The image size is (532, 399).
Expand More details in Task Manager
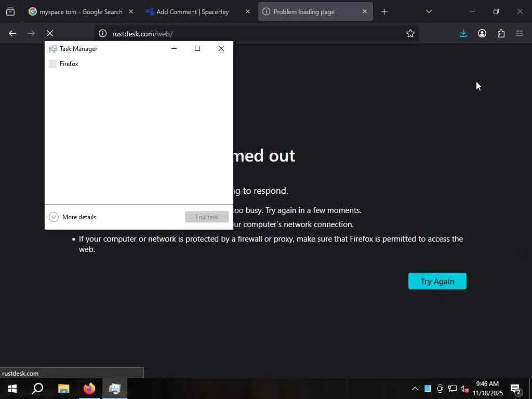tap(73, 217)
